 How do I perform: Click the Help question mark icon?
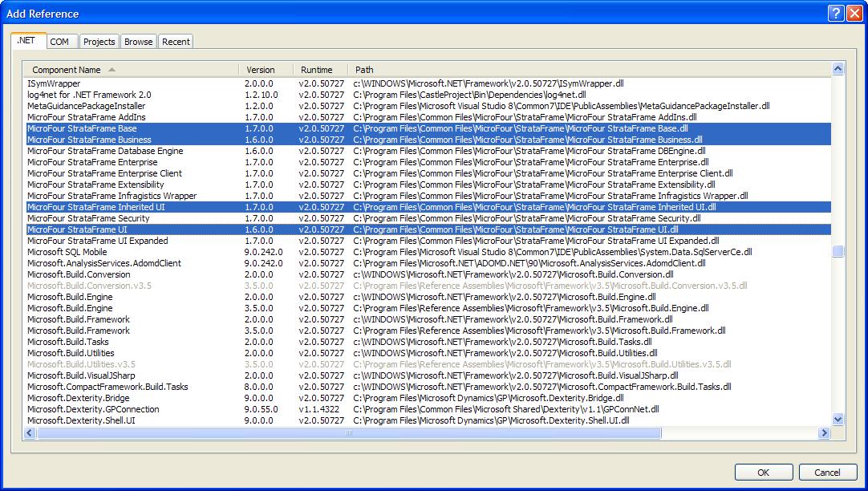(x=835, y=13)
